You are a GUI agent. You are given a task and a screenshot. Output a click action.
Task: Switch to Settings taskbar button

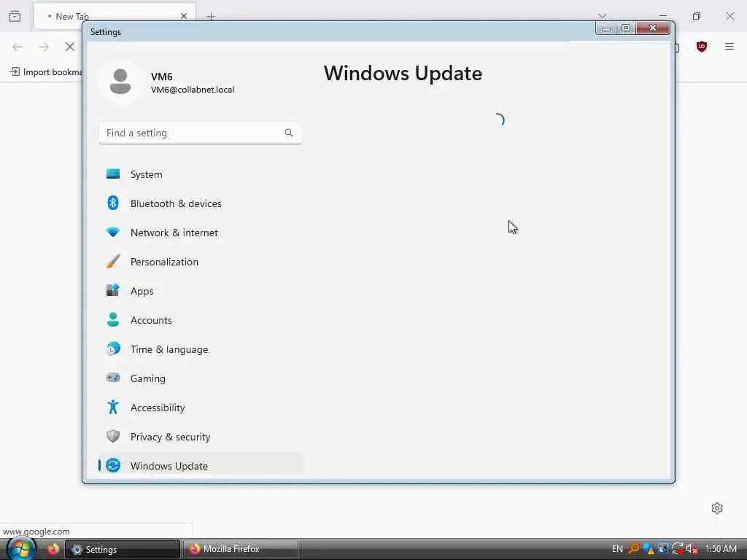[123, 549]
